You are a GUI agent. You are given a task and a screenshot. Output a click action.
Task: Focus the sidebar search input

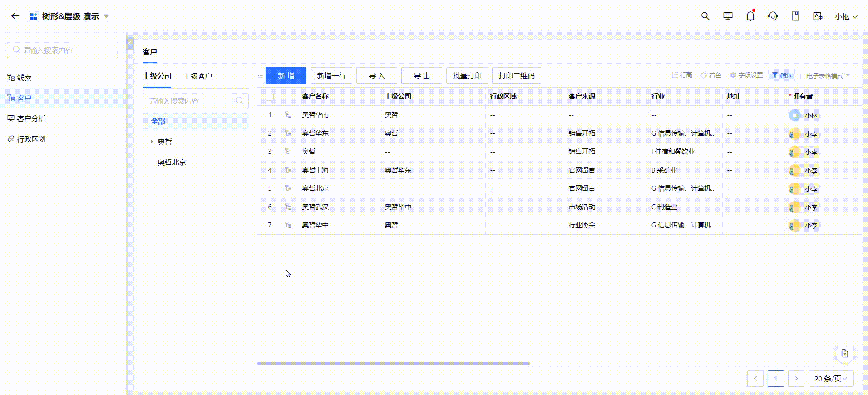click(x=63, y=50)
